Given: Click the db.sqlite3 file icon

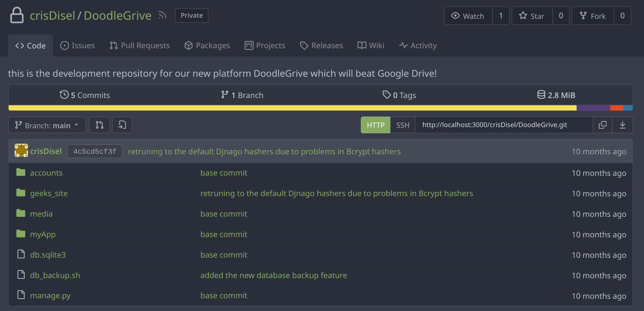Looking at the screenshot, I should pos(21,254).
